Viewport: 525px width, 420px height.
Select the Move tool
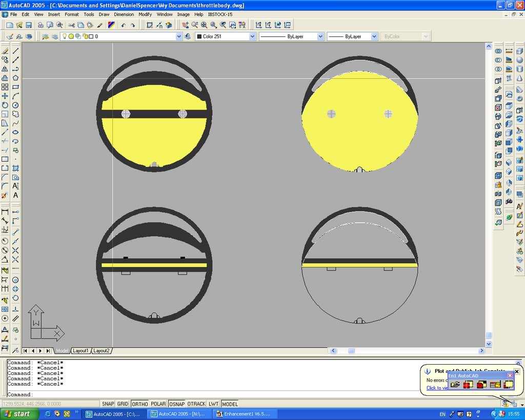[5, 96]
